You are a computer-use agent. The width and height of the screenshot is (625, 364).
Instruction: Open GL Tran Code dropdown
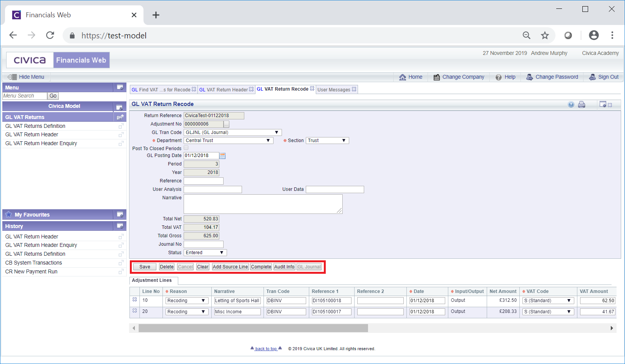pyautogui.click(x=233, y=132)
